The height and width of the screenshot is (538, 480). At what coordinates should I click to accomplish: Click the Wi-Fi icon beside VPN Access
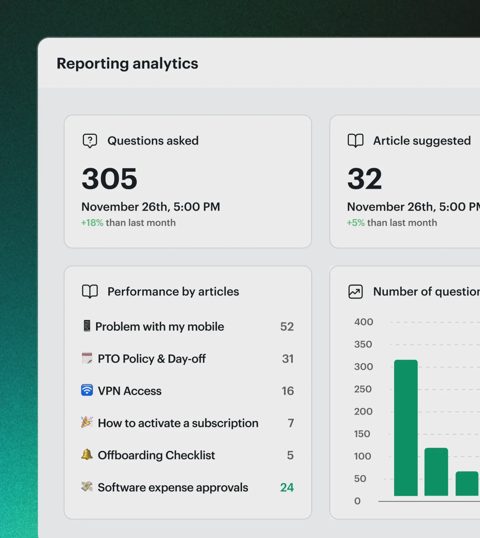pyautogui.click(x=87, y=390)
